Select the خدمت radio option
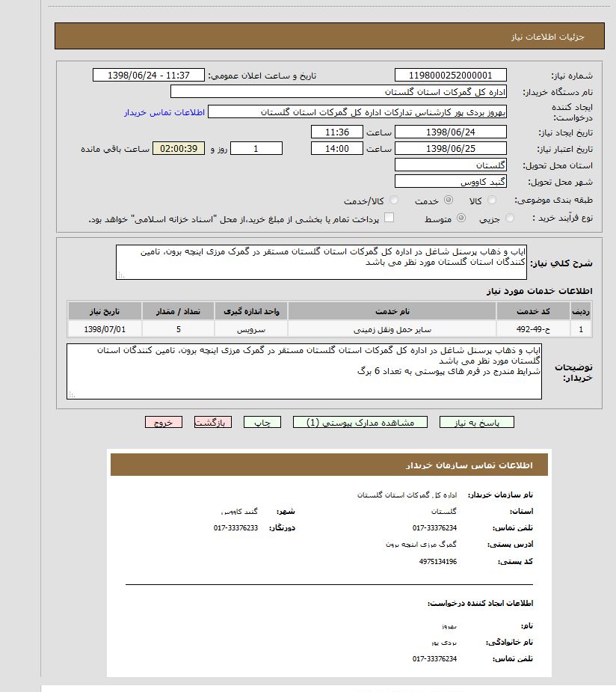The image size is (616, 692). [449, 200]
